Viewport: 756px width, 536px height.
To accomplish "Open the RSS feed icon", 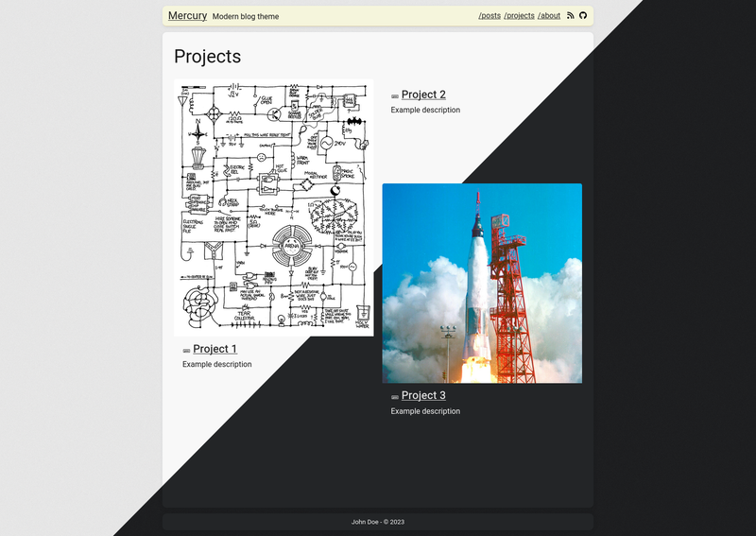I will point(571,15).
